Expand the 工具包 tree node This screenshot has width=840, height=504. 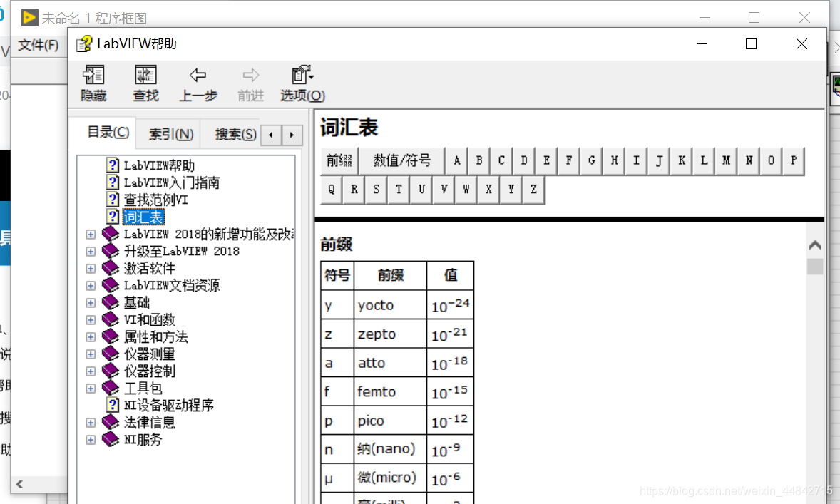click(x=91, y=389)
